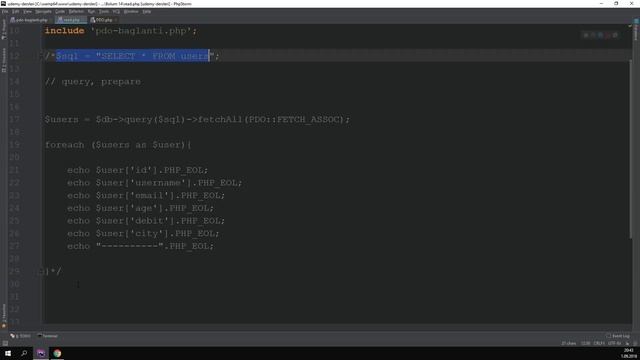Click the echo $user['username'] line
640x360 pixels.
(x=155, y=183)
